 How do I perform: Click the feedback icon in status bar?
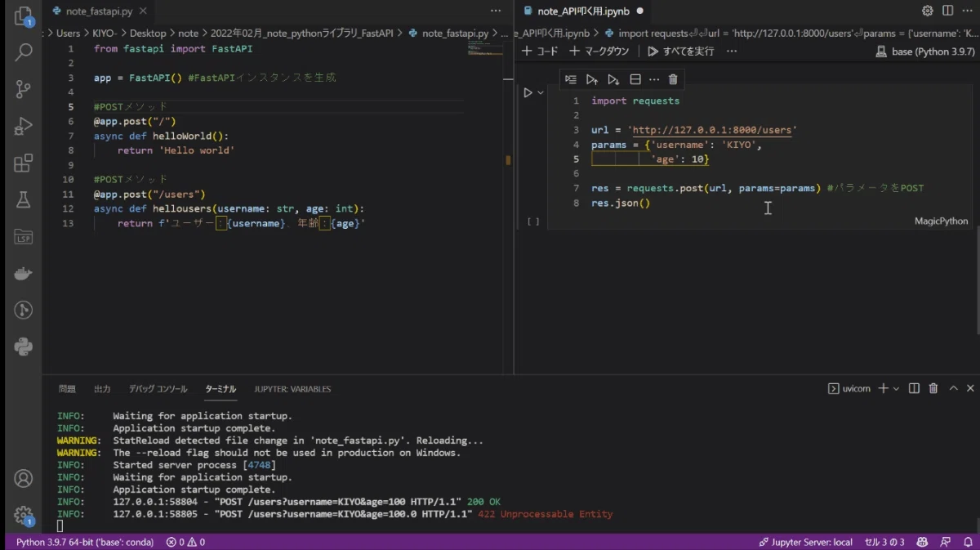click(945, 542)
